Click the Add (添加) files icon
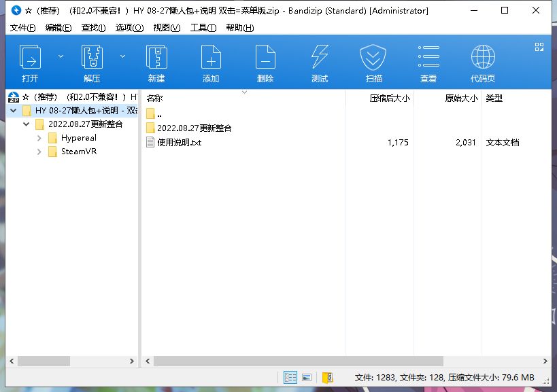Viewport: 557px width, 392px height. pos(211,63)
